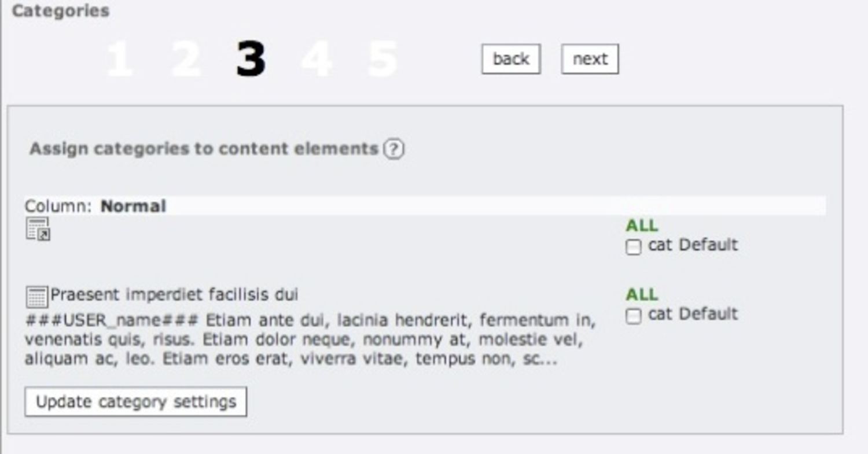Go to wizard step 1
This screenshot has width=868, height=454.
coord(120,59)
